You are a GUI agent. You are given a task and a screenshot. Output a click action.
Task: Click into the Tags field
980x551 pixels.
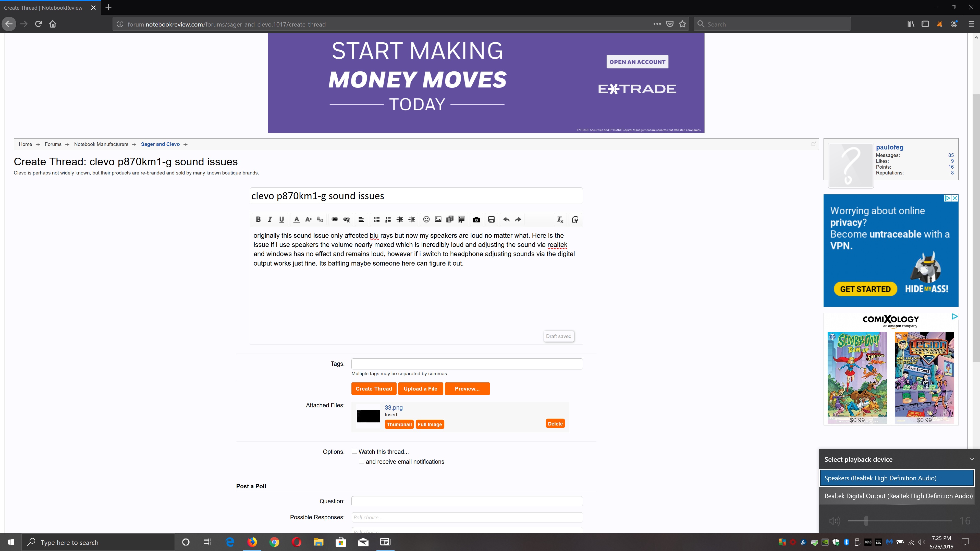[x=467, y=364]
